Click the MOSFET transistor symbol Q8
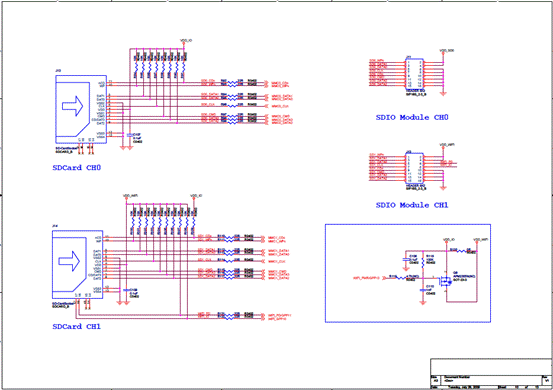 tap(445, 281)
